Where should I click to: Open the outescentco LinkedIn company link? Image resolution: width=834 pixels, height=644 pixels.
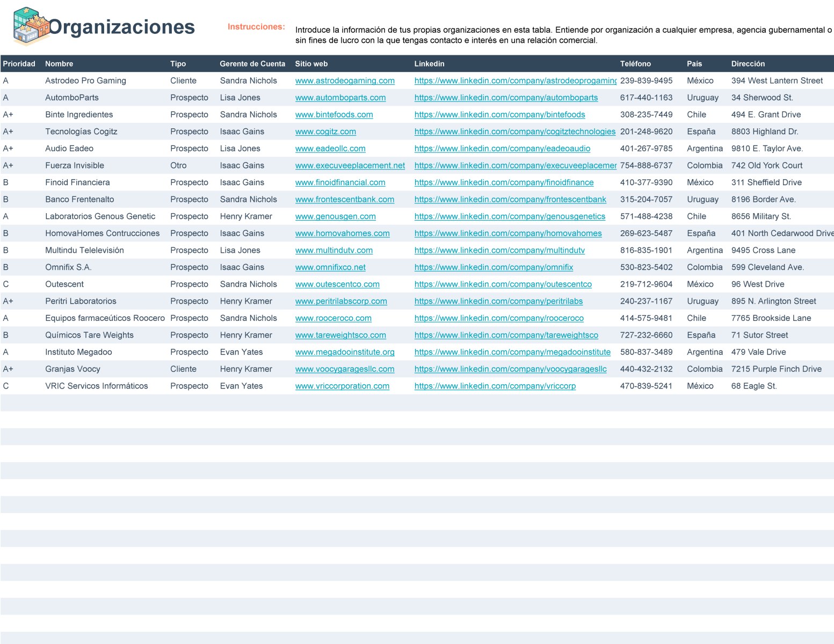pos(503,284)
